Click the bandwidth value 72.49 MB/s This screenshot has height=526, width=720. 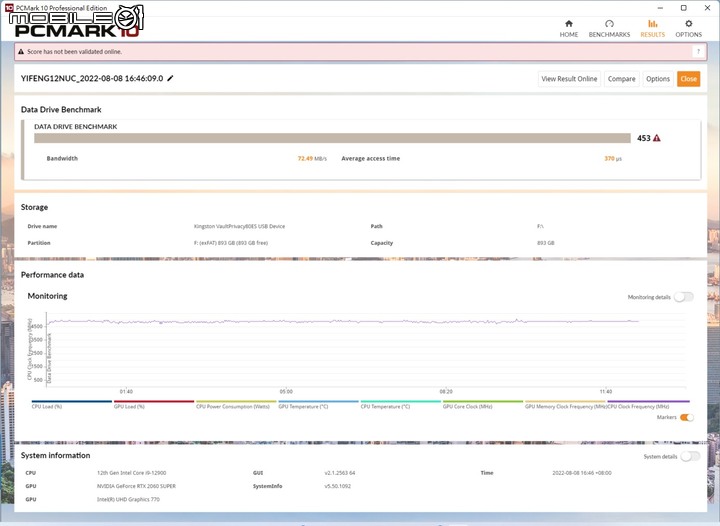[x=312, y=158]
